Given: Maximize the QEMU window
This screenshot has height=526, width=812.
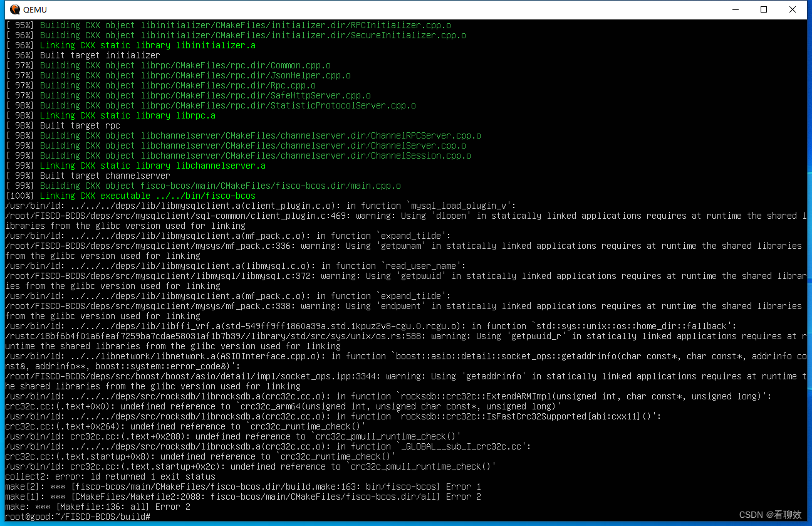Looking at the screenshot, I should 764,9.
